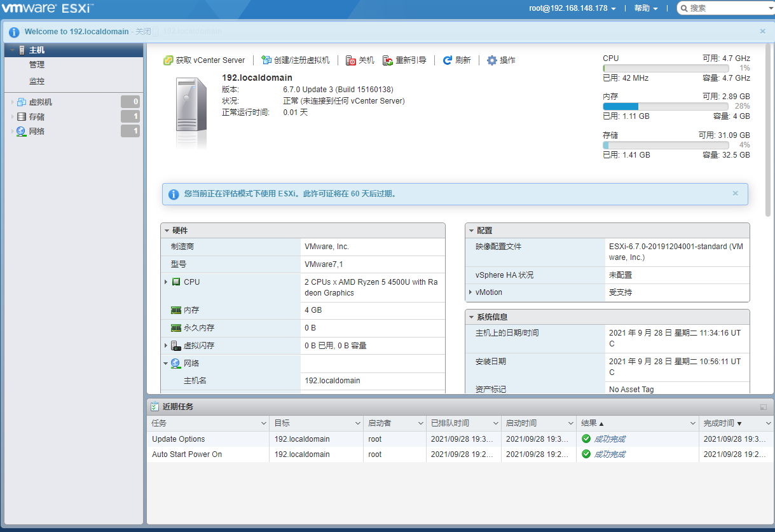Expand the virtual machines (虚拟机) tree node
775x532 pixels.
tap(12, 102)
